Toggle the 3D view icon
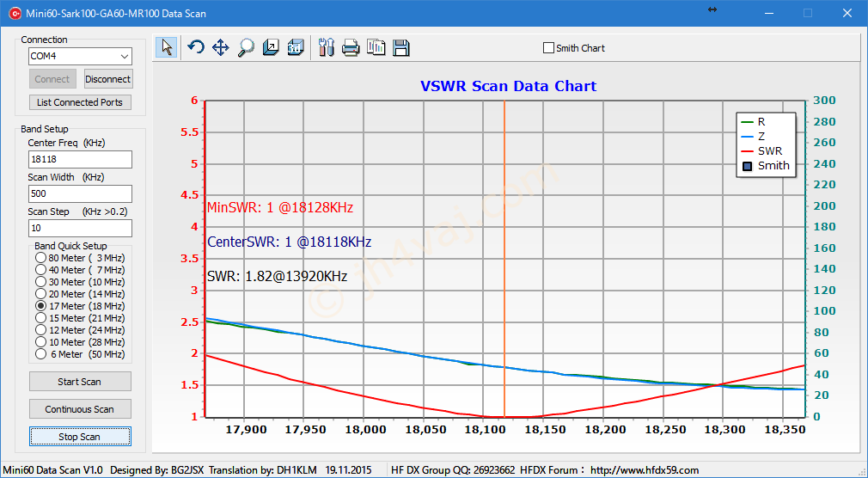The width and height of the screenshot is (868, 478). pyautogui.click(x=296, y=47)
